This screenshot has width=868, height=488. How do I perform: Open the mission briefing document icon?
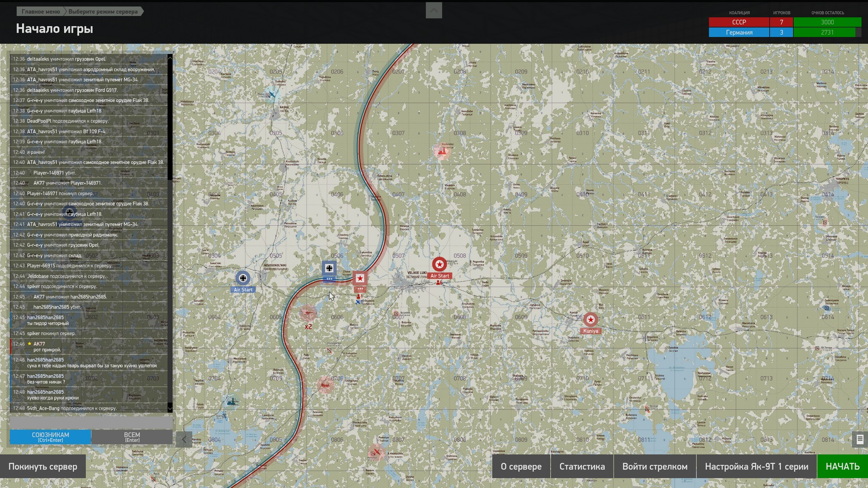[860, 439]
